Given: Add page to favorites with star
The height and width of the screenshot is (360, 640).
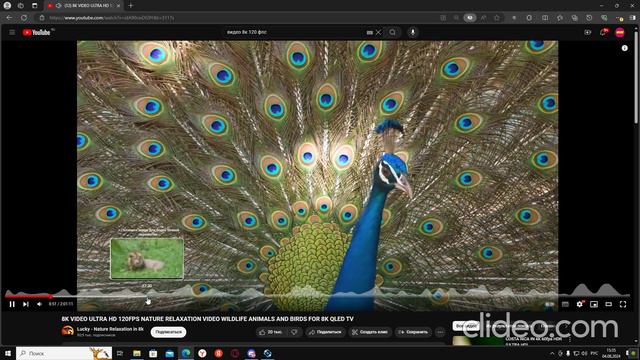Looking at the screenshot, I should [x=497, y=18].
